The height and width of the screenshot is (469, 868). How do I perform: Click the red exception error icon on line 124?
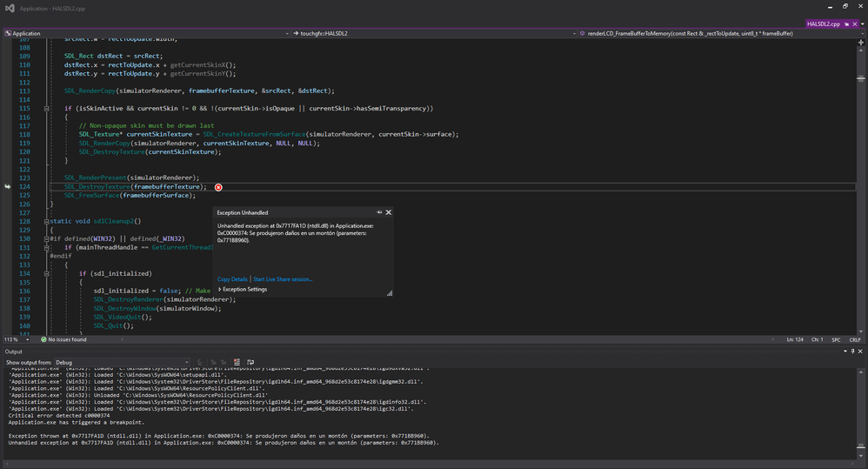tap(218, 187)
